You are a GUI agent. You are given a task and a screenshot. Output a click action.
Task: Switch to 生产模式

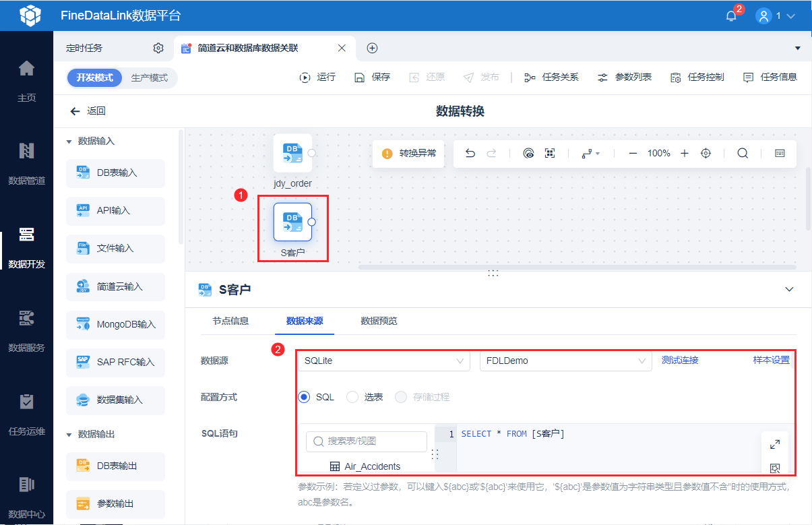coord(150,78)
